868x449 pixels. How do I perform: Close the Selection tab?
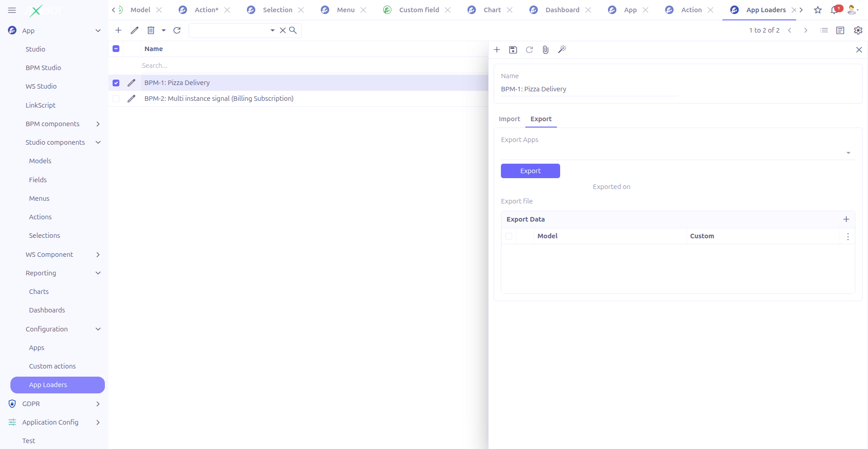tap(301, 10)
